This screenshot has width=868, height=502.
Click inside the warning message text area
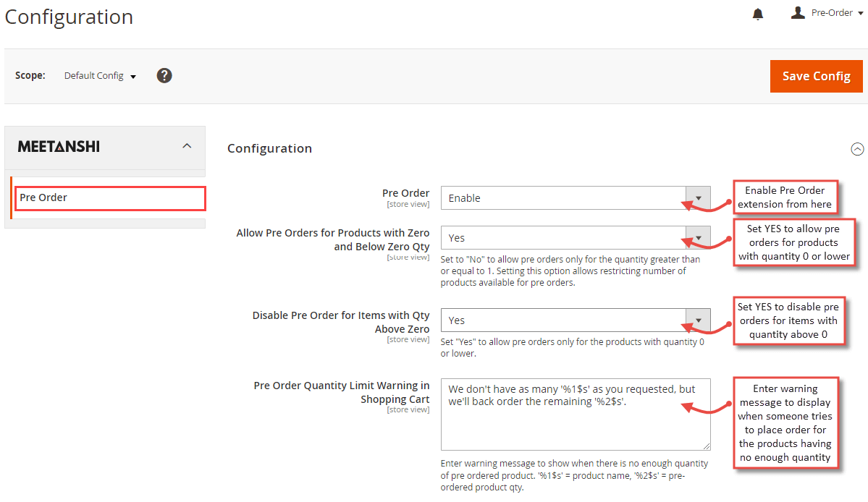click(576, 414)
